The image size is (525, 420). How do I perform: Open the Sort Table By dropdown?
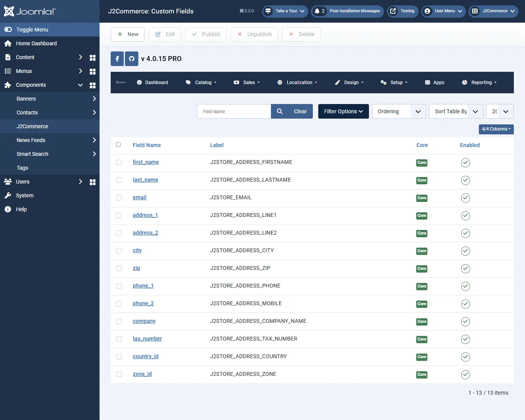tap(456, 111)
